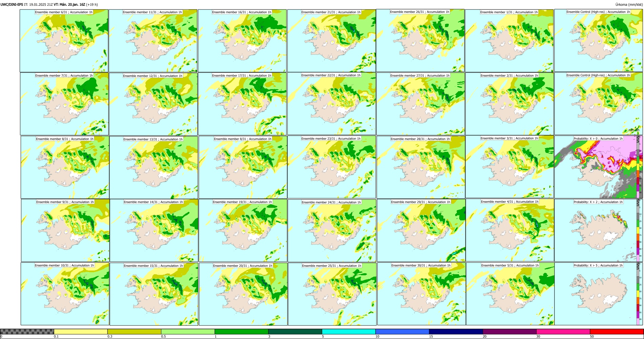644x339 pixels.
Task: Pick the blue 10–15 legend swatch
Action: [402, 332]
